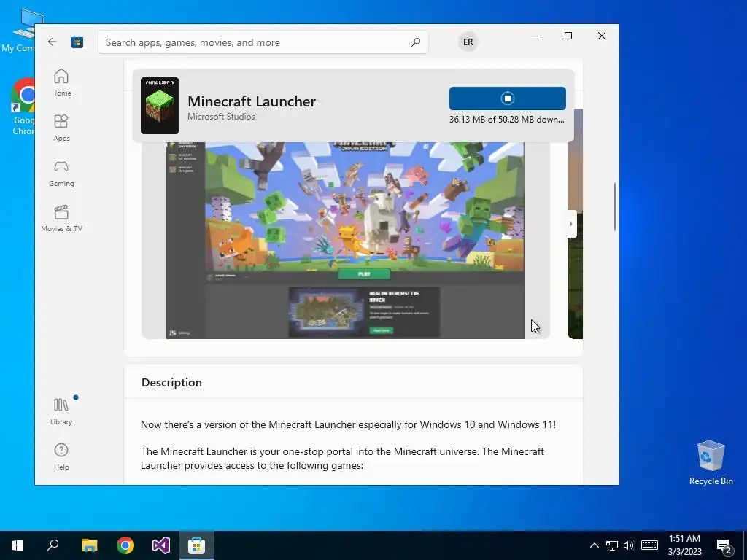
Task: Open Apps section in sidebar
Action: click(61, 128)
